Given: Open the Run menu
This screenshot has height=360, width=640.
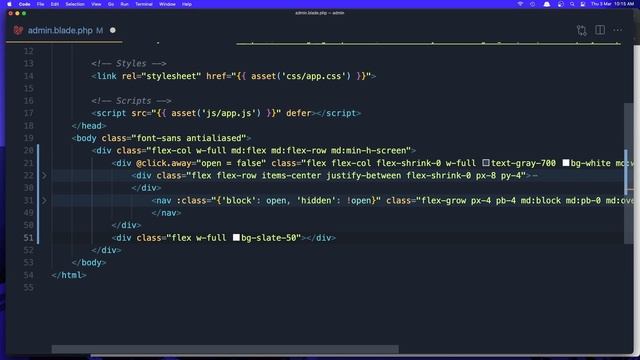Looking at the screenshot, I should pos(124,4).
